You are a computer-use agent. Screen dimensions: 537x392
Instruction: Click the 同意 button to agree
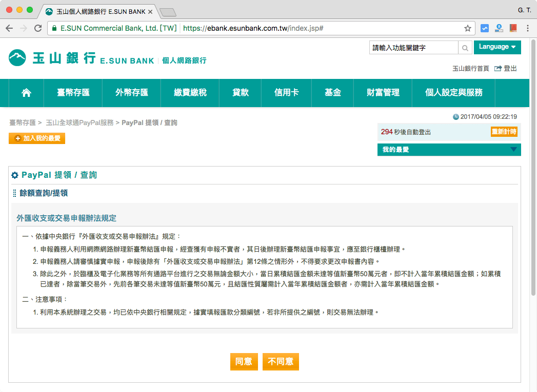[244, 361]
